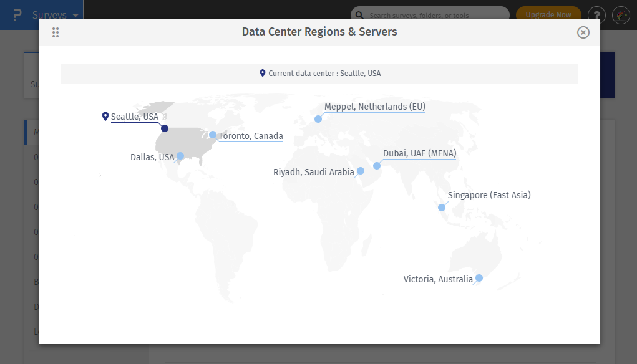Select the Toronto, Canada server dot
This screenshot has width=637, height=364.
(213, 135)
